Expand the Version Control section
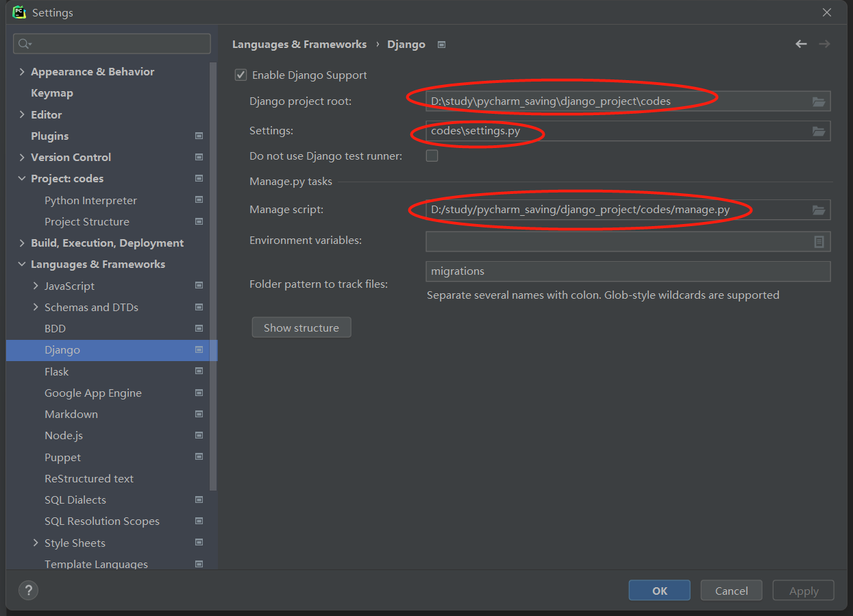Screen dimensions: 853x616 coord(22,157)
